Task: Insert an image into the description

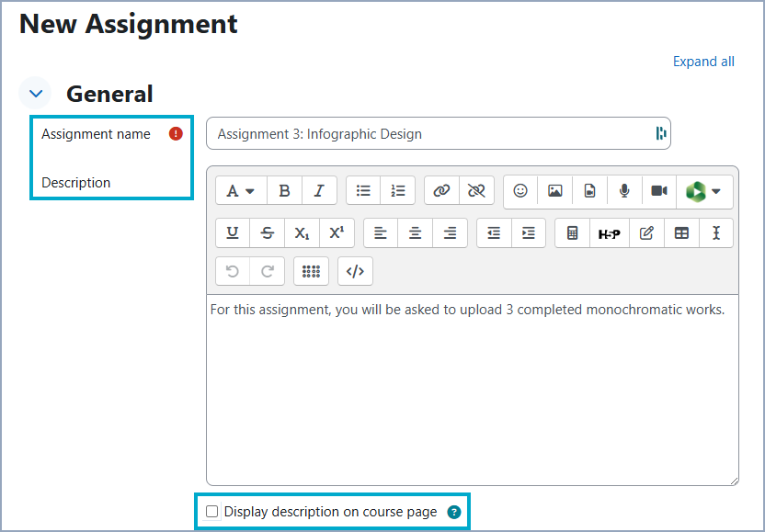Action: 554,191
